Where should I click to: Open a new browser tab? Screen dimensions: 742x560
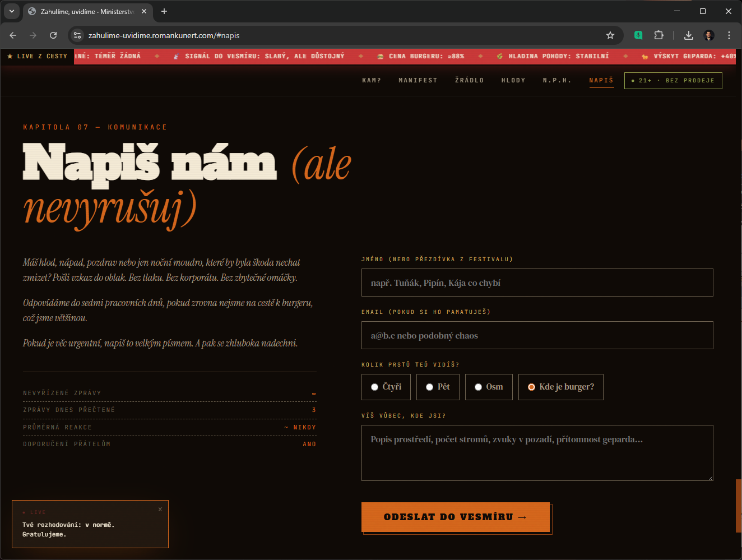(164, 11)
